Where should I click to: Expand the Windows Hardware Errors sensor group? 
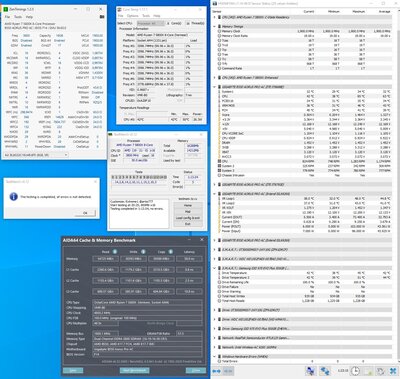tap(214, 356)
